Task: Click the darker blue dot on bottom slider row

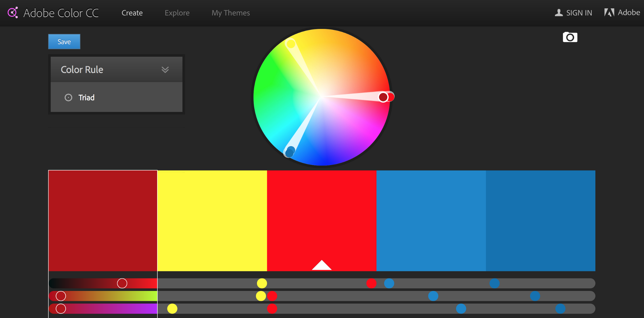Action: (560, 309)
